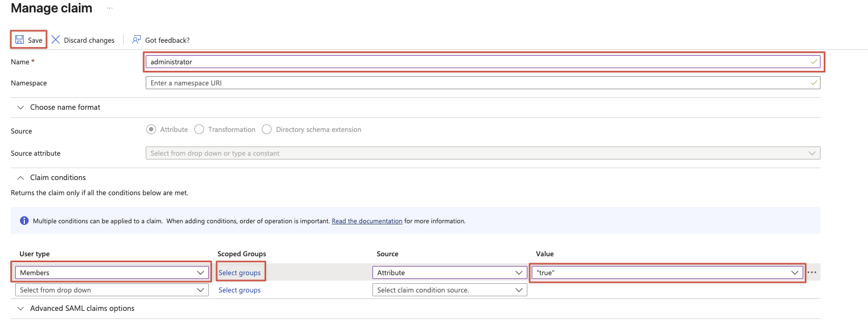Viewport: 868px width, 326px height.
Task: Select Directory schema extension radio button
Action: [267, 129]
